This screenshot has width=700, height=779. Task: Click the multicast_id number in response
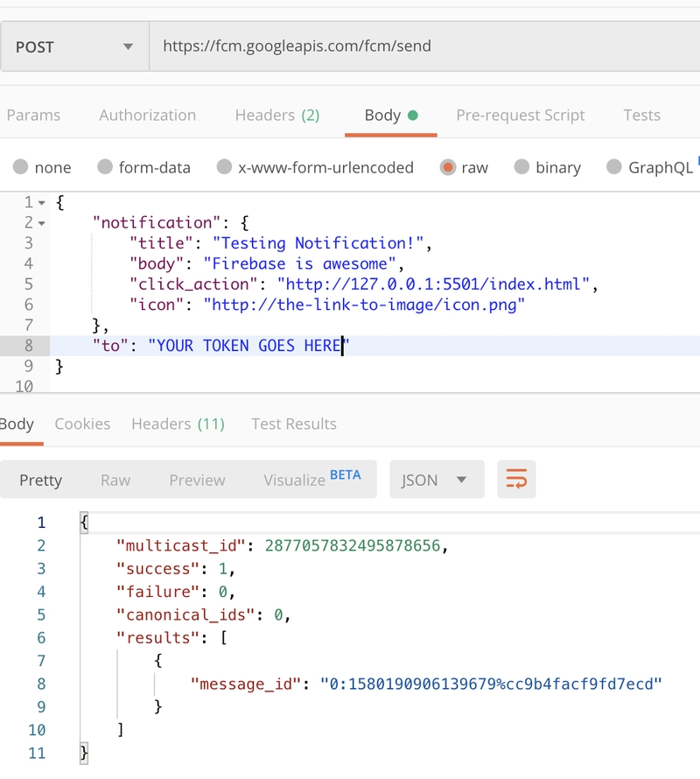point(353,545)
